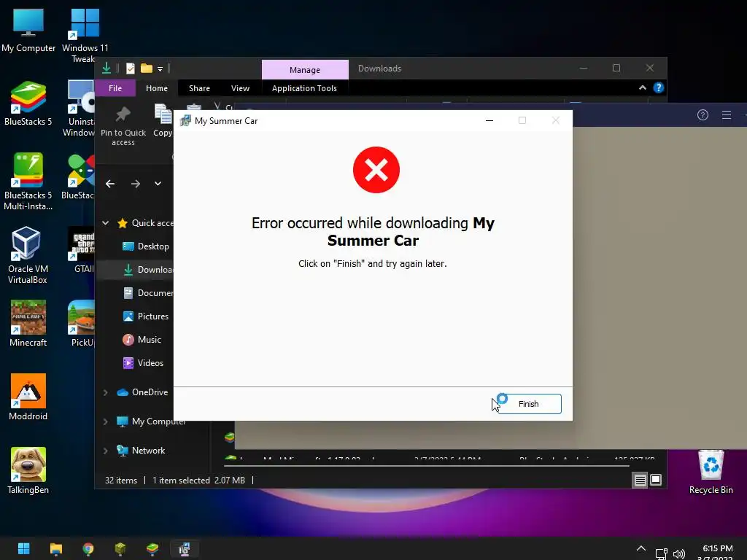
Task: Open Google Chrome from taskbar
Action: click(88, 548)
